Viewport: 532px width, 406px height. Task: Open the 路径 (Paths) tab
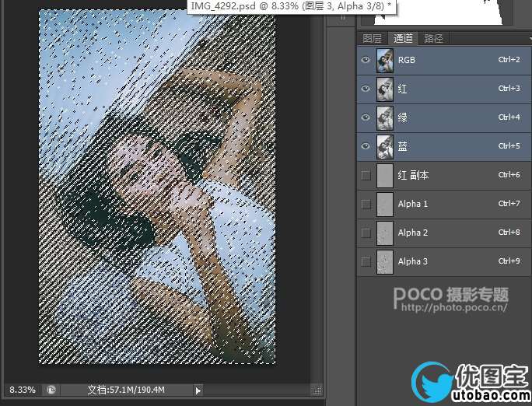point(432,38)
